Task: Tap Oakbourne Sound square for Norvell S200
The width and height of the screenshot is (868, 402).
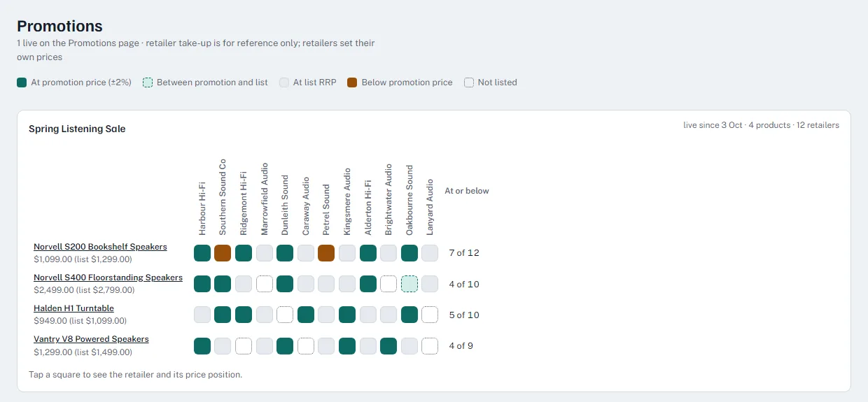Action: (409, 253)
